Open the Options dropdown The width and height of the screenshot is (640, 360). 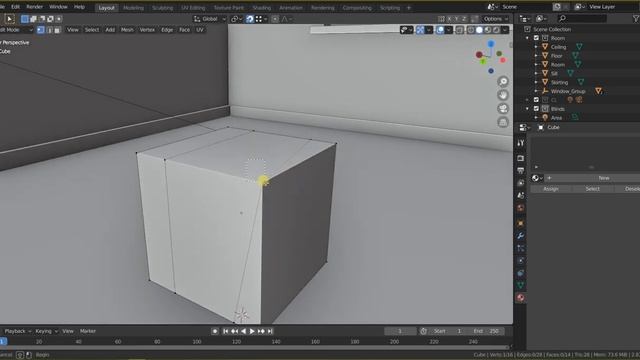click(496, 19)
